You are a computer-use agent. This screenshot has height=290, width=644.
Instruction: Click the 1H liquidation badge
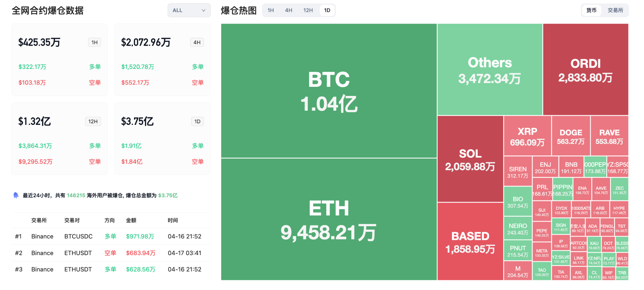point(94,42)
